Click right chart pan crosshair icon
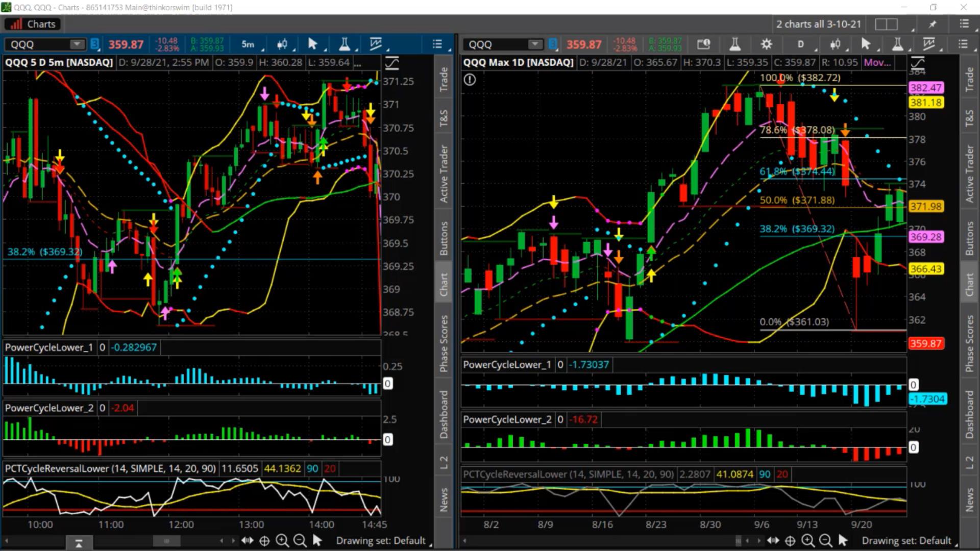 pos(790,541)
